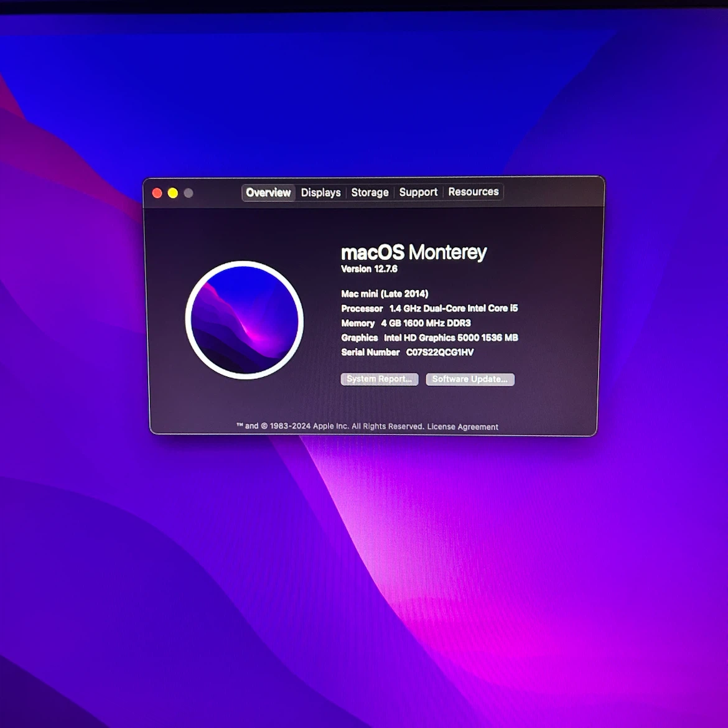Minimize window with the yellow button
728x728 pixels.
coord(173,193)
